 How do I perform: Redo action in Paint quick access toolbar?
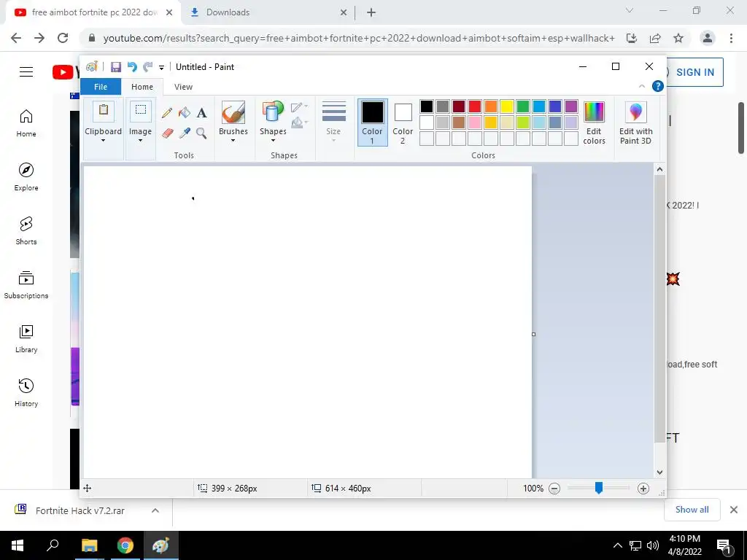148,67
